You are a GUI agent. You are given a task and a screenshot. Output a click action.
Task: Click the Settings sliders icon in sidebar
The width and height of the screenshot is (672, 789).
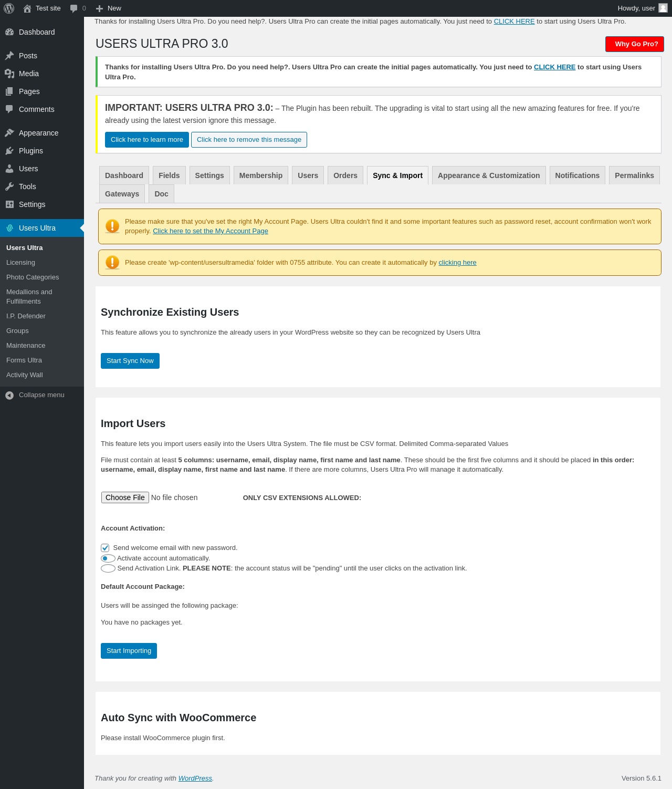(9, 204)
